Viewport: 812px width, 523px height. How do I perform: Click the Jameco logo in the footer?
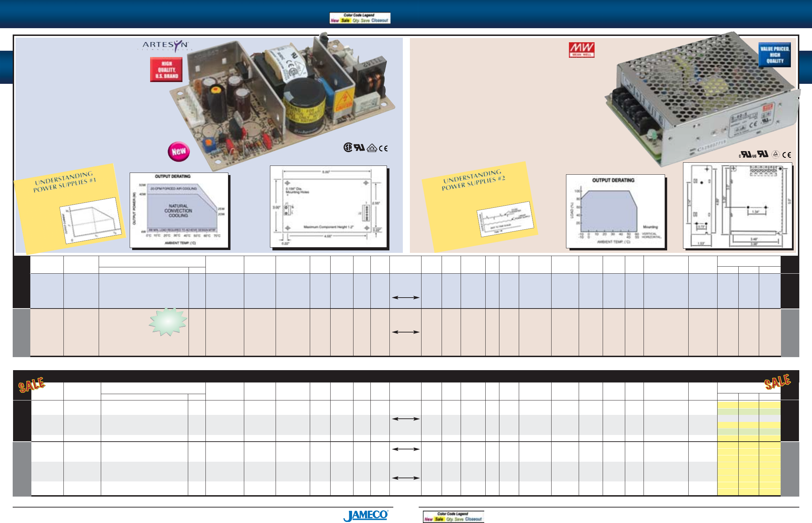pyautogui.click(x=366, y=515)
